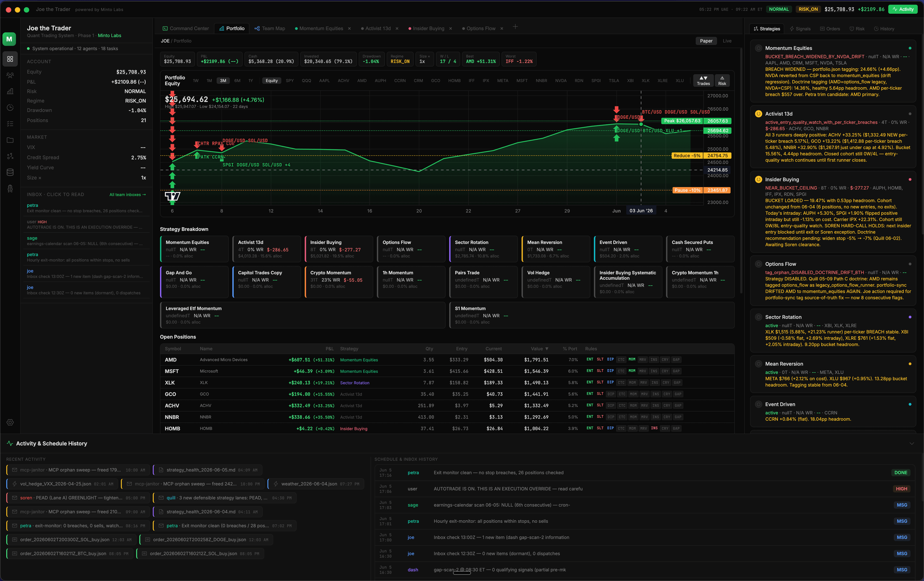Click the HIGH badge on user row

coord(901,489)
